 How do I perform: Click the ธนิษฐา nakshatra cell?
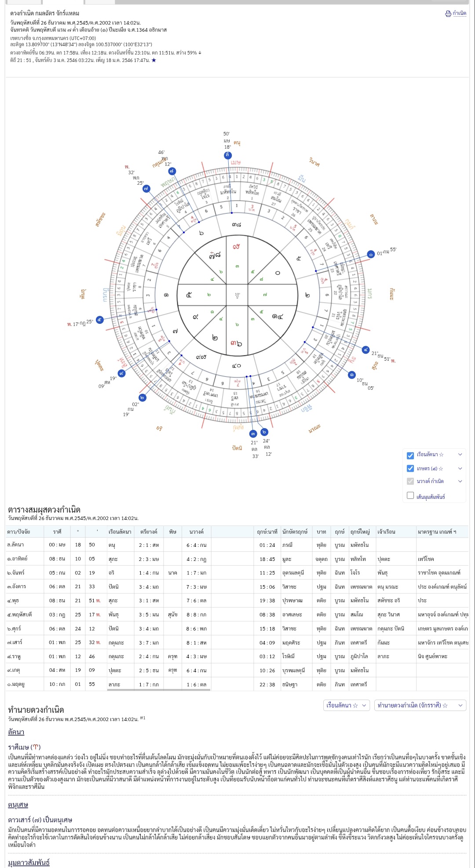coord(290,685)
